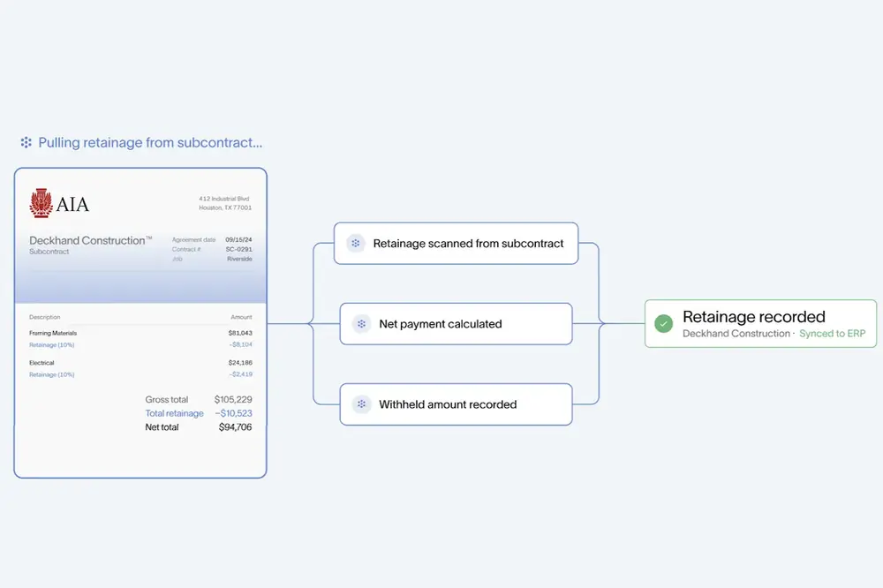Image resolution: width=883 pixels, height=588 pixels.
Task: Click icon in Withheld amount recorded card
Action: (x=361, y=404)
